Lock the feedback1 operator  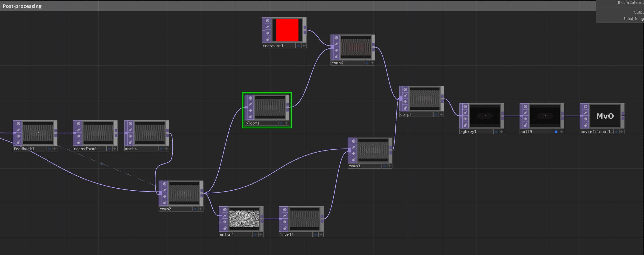coord(18,142)
